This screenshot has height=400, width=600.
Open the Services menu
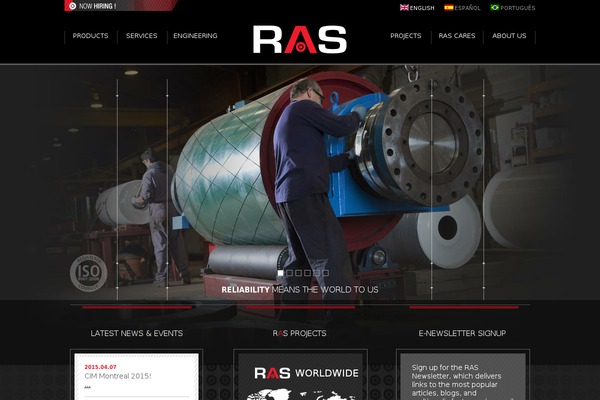pos(142,36)
